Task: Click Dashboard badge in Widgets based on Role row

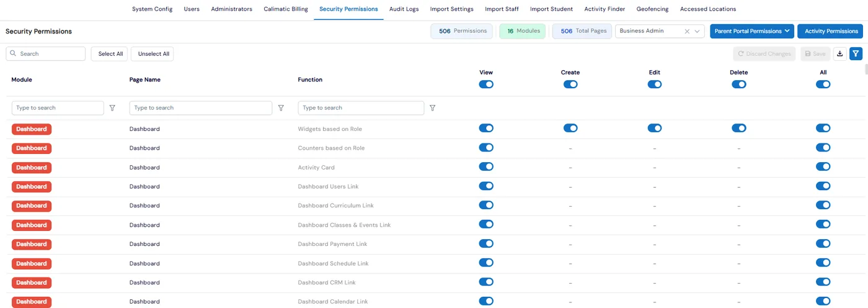Action: coord(32,129)
